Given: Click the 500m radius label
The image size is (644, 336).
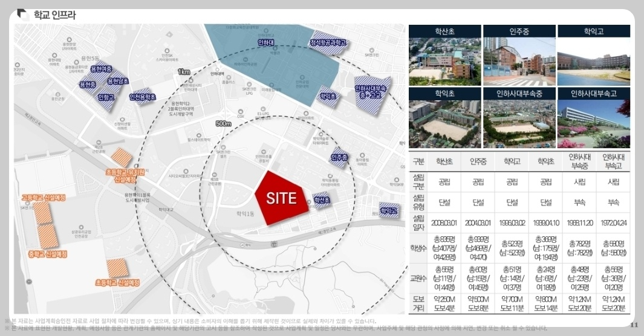Looking at the screenshot, I should coord(224,123).
